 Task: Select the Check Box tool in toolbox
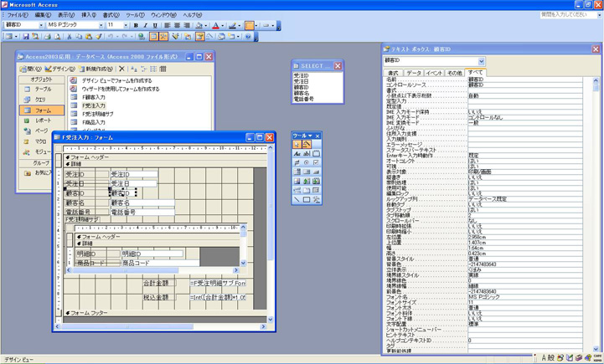(x=317, y=162)
